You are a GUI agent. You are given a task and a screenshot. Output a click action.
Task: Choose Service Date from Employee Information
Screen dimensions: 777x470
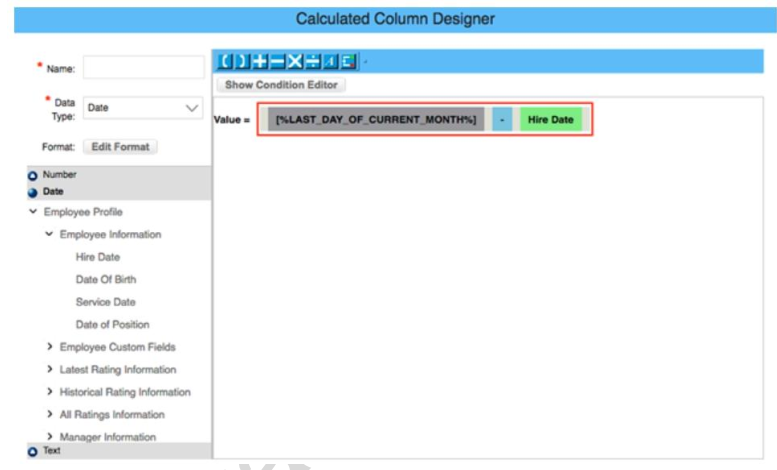click(105, 302)
